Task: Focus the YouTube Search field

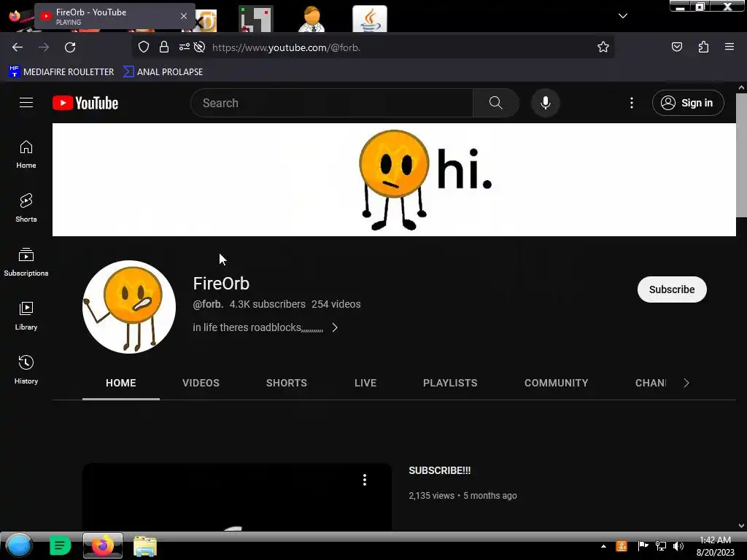Action: tap(332, 103)
